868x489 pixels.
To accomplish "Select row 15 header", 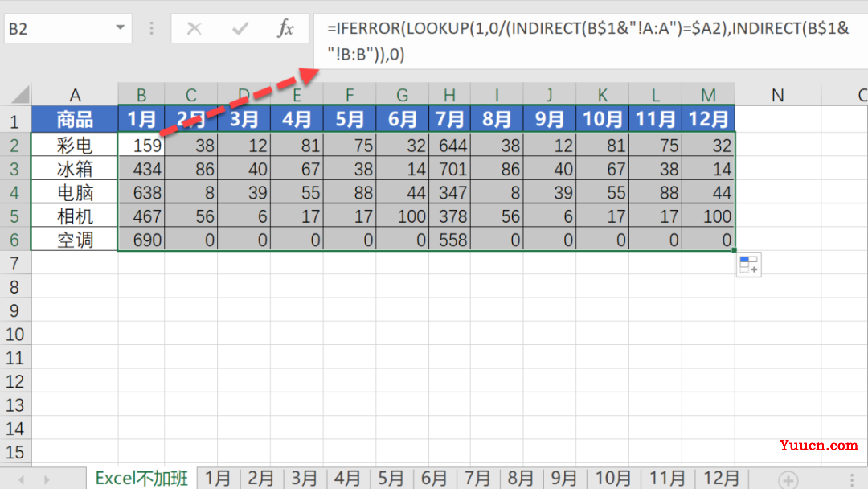I will pos(14,452).
